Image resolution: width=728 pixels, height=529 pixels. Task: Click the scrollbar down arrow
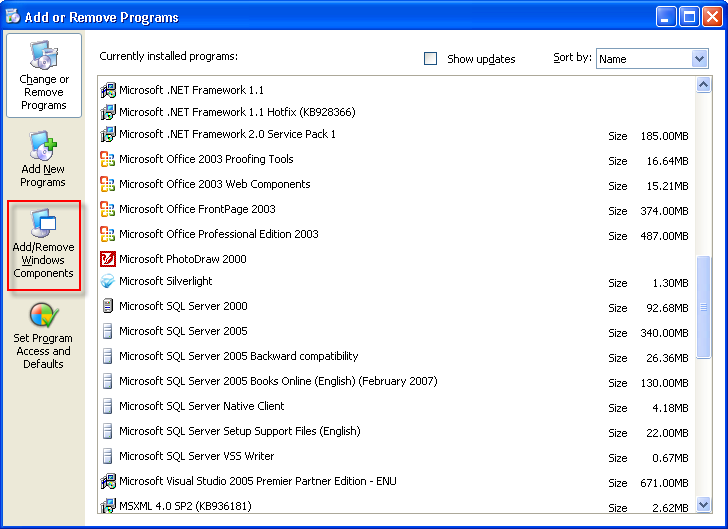tap(703, 504)
